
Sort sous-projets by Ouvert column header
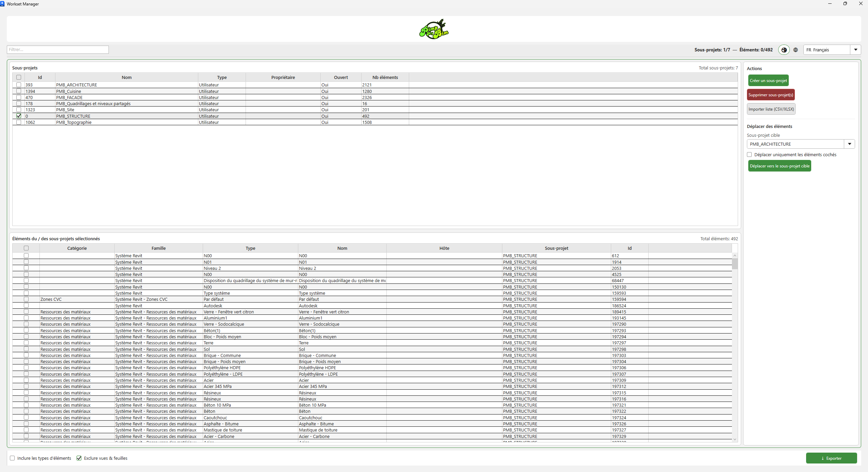coord(341,77)
